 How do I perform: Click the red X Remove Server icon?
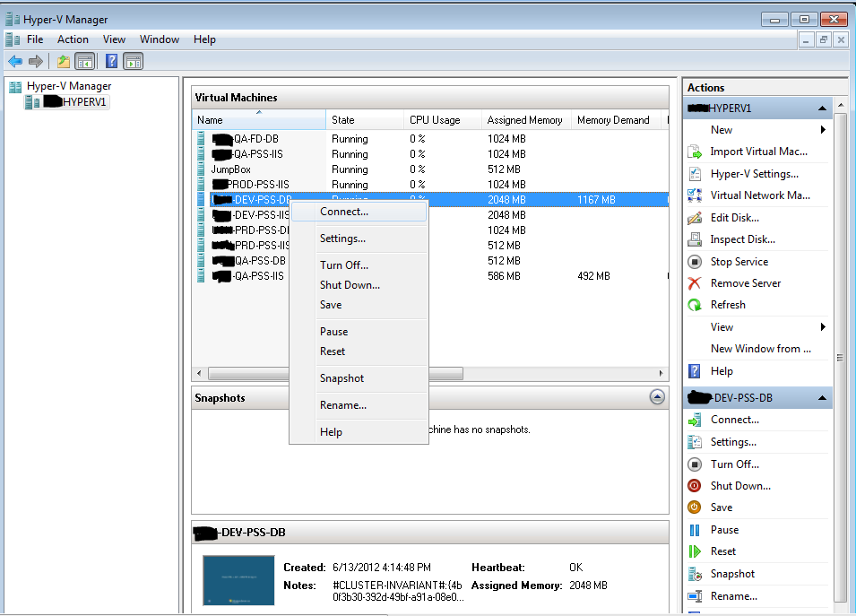695,283
